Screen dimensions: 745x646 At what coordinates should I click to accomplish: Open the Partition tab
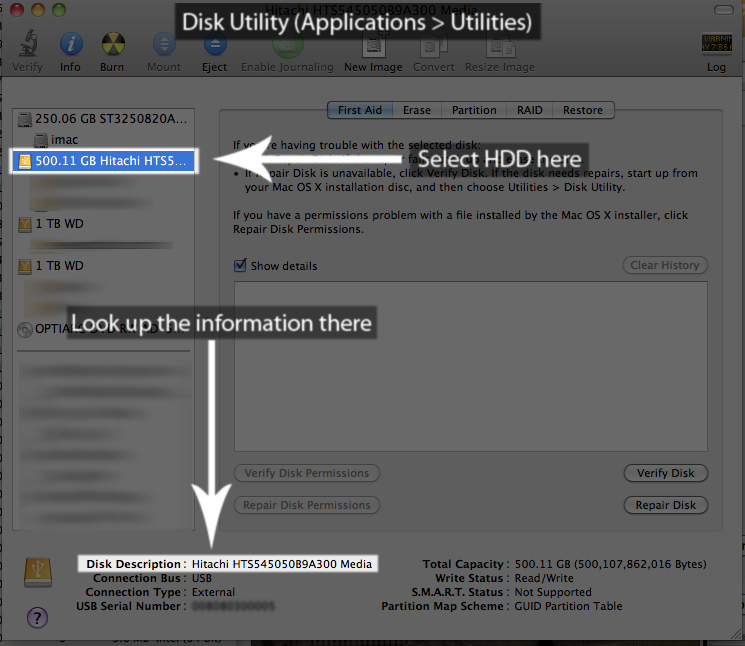[474, 110]
